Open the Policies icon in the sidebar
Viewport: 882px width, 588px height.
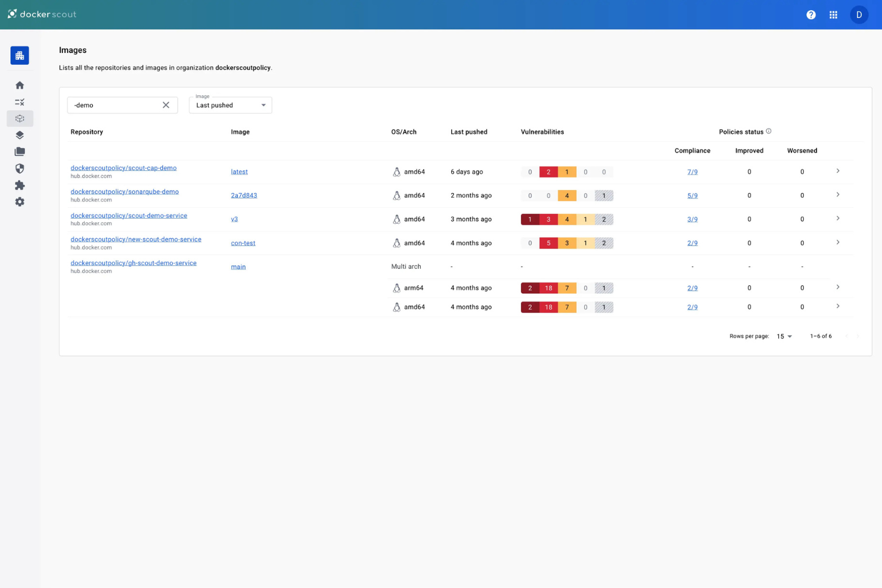(20, 101)
